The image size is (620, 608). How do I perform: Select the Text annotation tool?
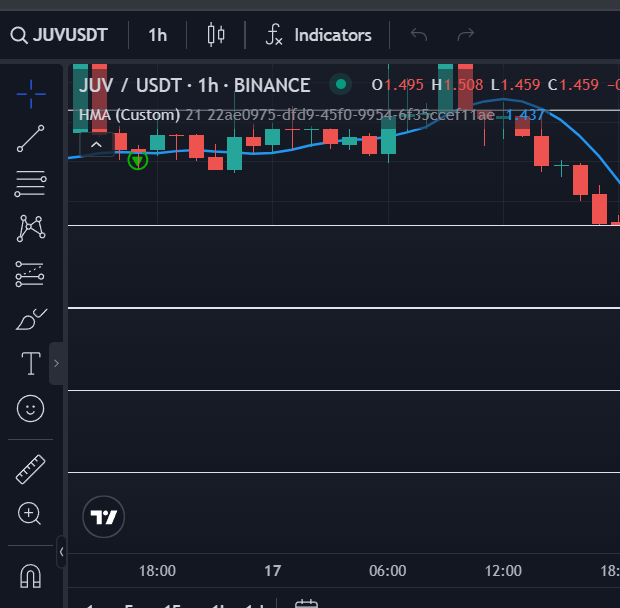click(x=31, y=363)
